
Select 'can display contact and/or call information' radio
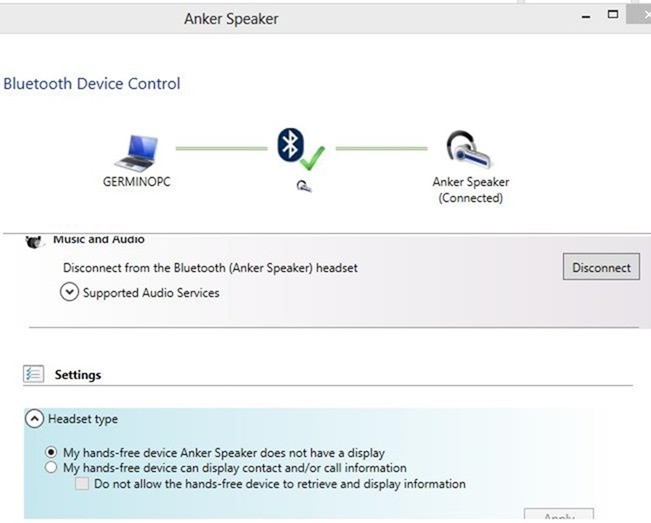51,467
